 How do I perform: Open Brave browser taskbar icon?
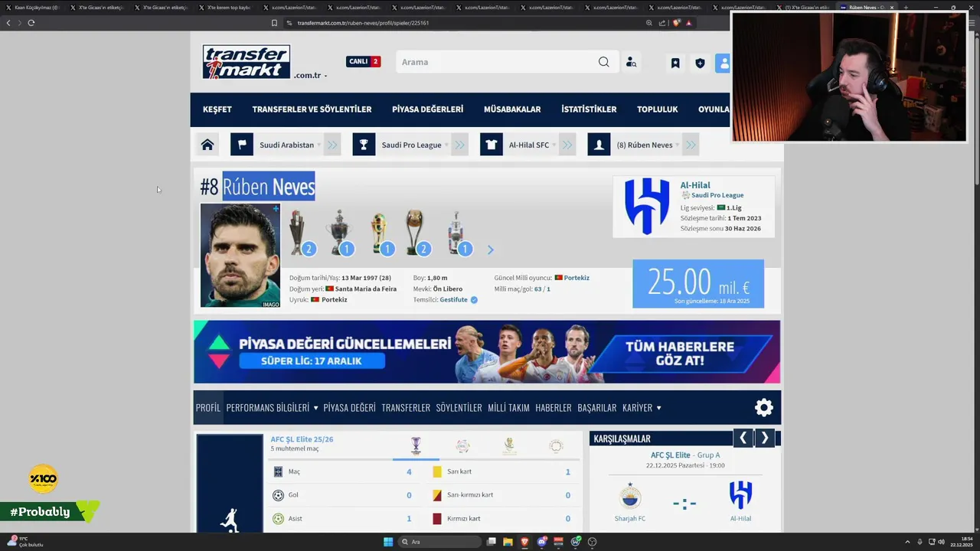click(x=525, y=542)
